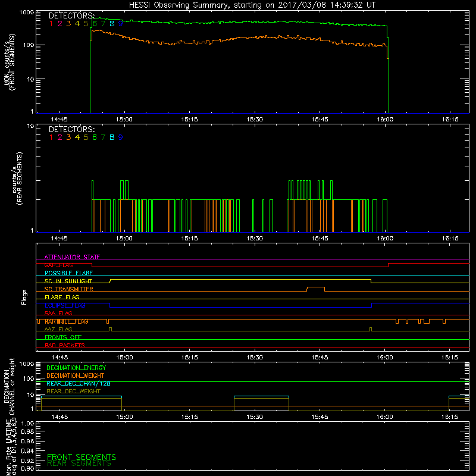
Task: Select orange detector 3 in front segments legend
Action: [68, 24]
